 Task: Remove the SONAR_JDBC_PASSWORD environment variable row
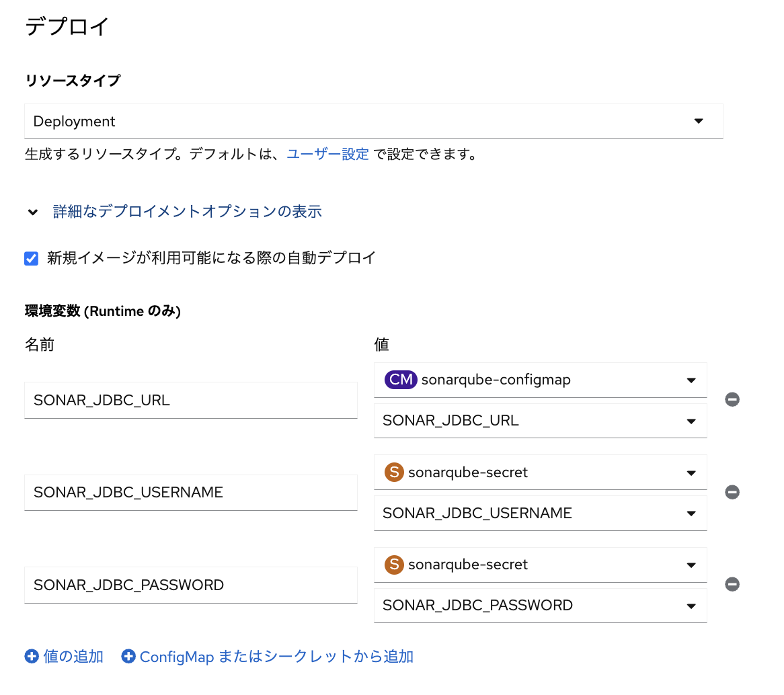[732, 584]
